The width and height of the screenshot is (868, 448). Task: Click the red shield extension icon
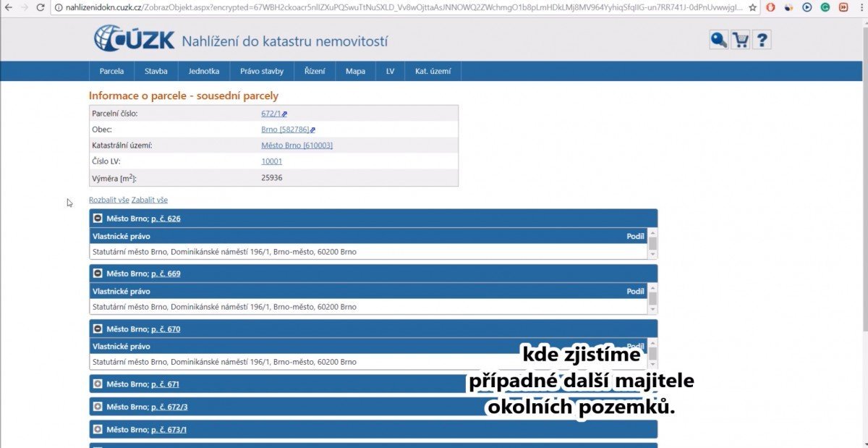click(770, 7)
